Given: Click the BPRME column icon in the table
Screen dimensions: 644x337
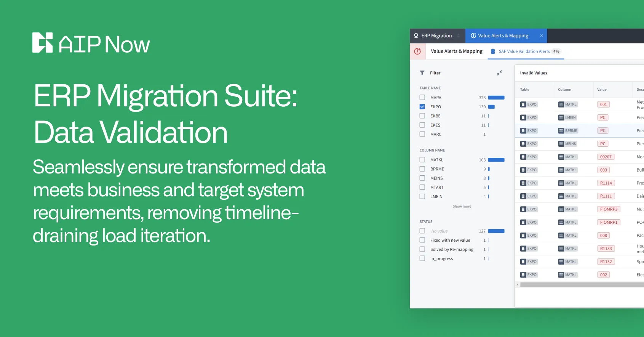Looking at the screenshot, I should [x=561, y=131].
